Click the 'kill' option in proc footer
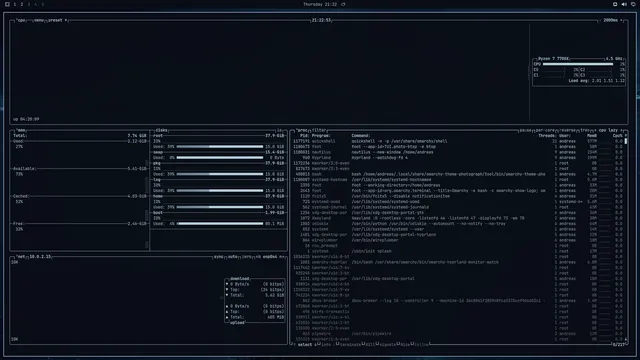Image resolution: width=640 pixels, height=360 pixels. [370, 345]
